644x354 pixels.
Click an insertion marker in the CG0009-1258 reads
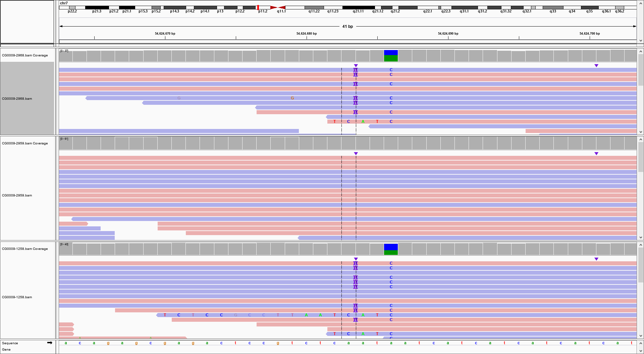point(355,263)
